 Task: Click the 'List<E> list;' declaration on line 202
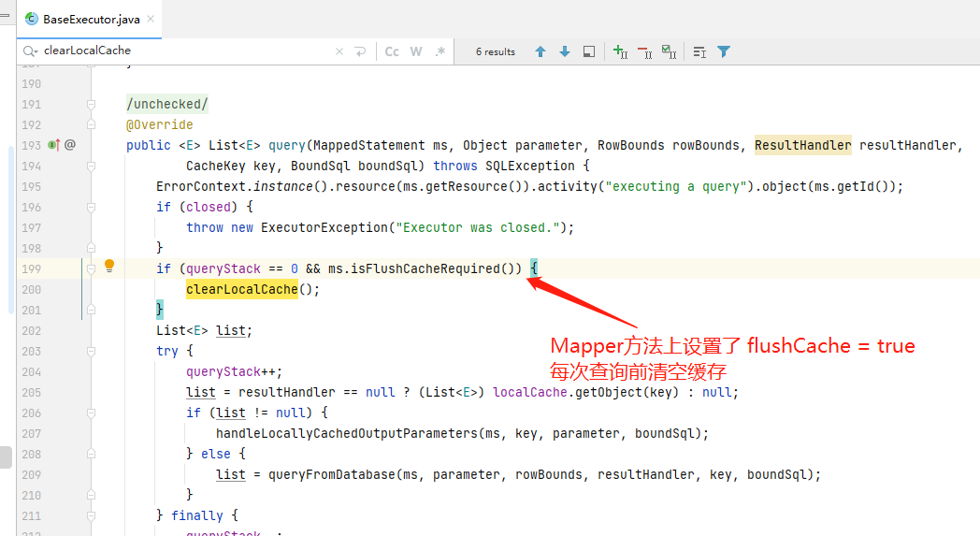point(205,330)
